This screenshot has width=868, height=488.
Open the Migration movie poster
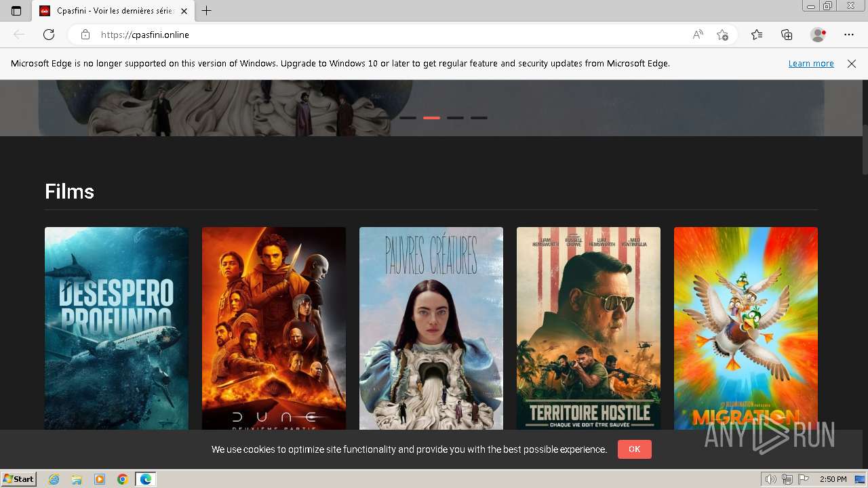746,328
